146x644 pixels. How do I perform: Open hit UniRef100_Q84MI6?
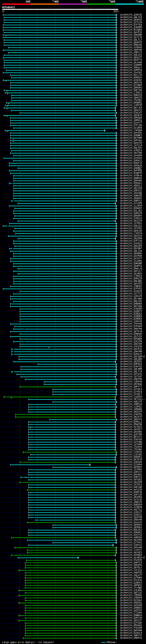click(x=131, y=20)
